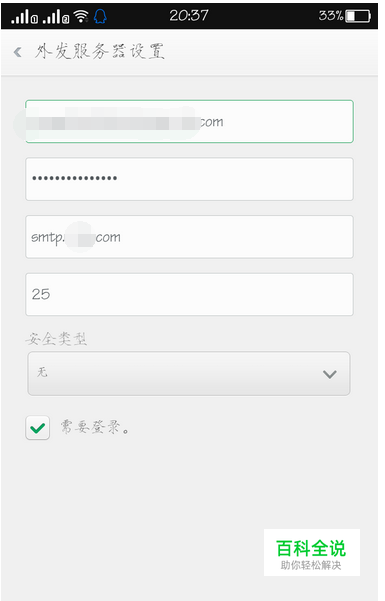385x601 pixels.
Task: Focus the port field showing 25
Action: tap(189, 294)
